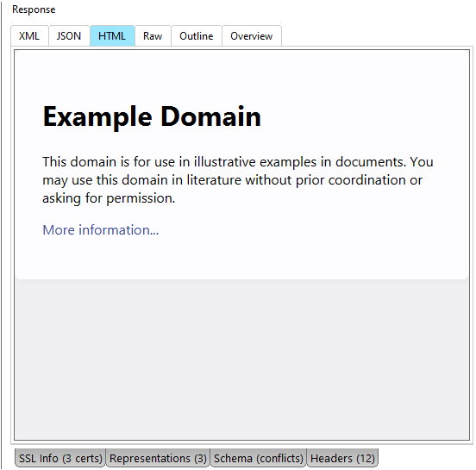This screenshot has height=470, width=476.
Task: Click the Response panel label
Action: (x=34, y=9)
